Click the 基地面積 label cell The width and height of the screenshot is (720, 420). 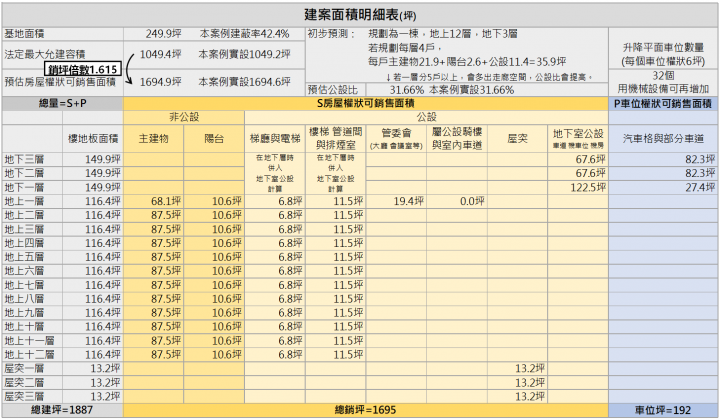tap(24, 34)
